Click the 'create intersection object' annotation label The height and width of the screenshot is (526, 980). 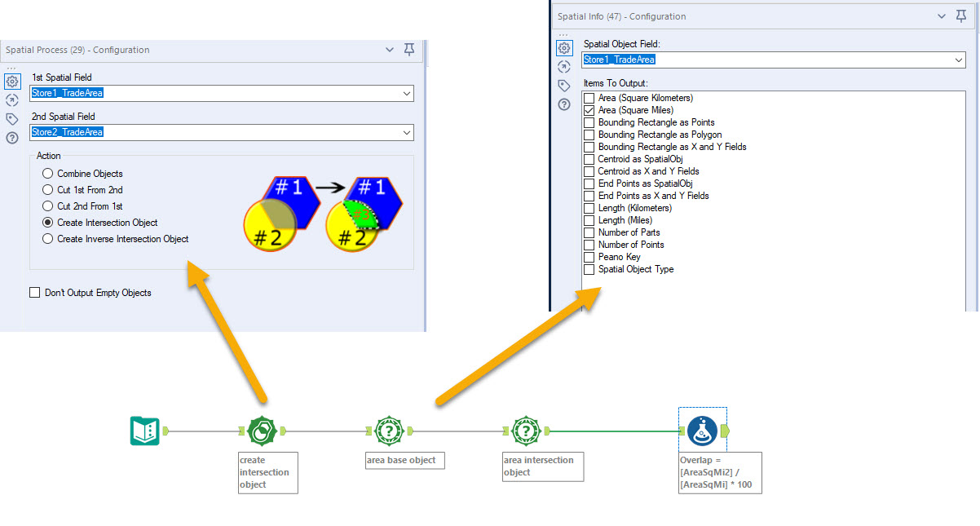(267, 472)
